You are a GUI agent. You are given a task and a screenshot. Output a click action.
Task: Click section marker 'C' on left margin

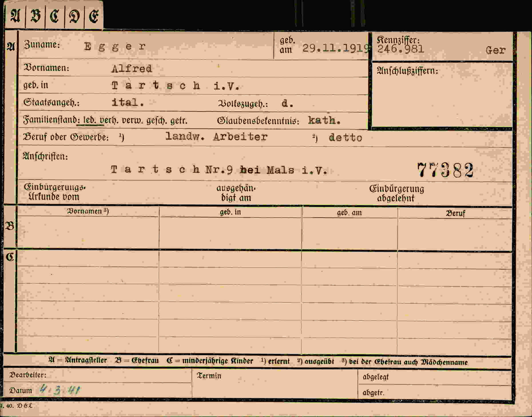click(10, 257)
